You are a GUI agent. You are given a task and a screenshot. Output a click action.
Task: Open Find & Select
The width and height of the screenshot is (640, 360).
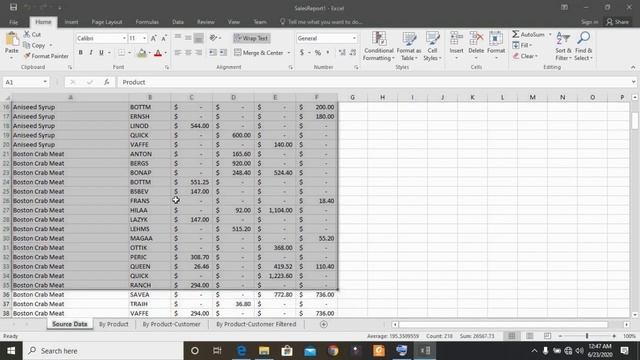point(584,46)
